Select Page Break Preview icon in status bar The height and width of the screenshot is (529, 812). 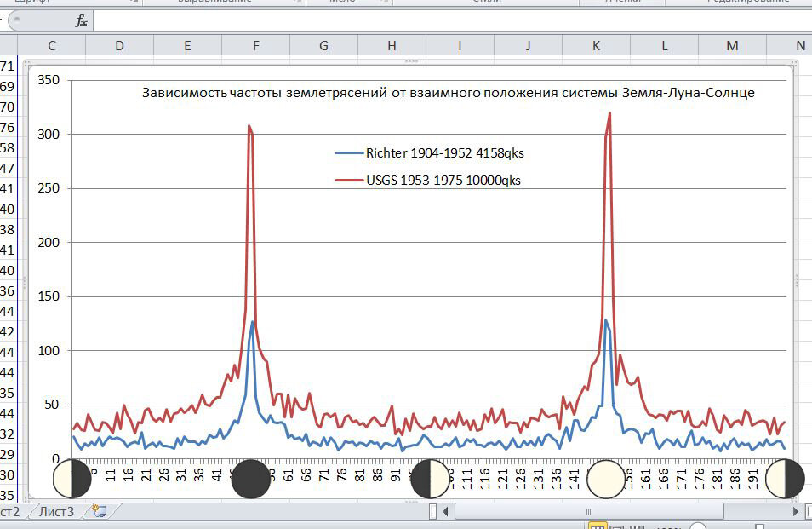click(x=639, y=526)
